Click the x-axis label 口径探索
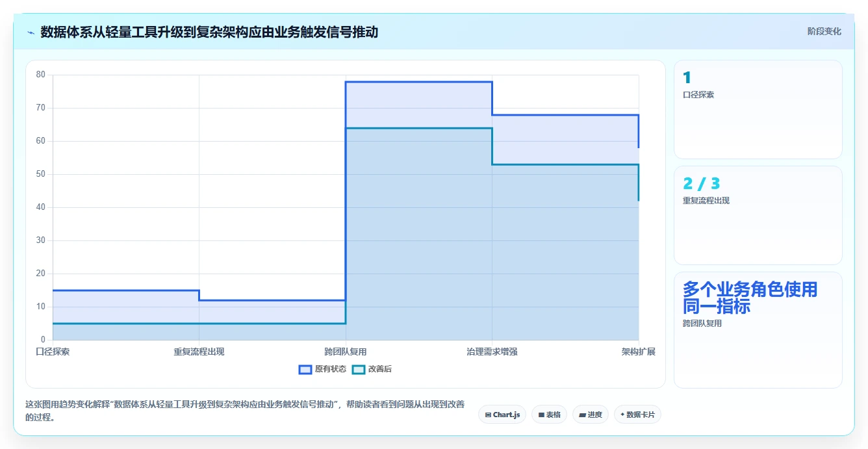 point(53,352)
